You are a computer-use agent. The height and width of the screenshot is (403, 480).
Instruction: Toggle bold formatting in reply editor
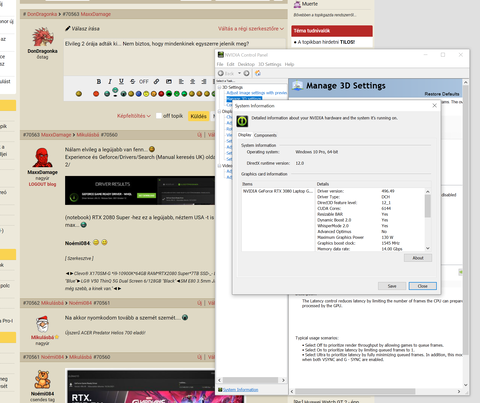tap(99, 81)
